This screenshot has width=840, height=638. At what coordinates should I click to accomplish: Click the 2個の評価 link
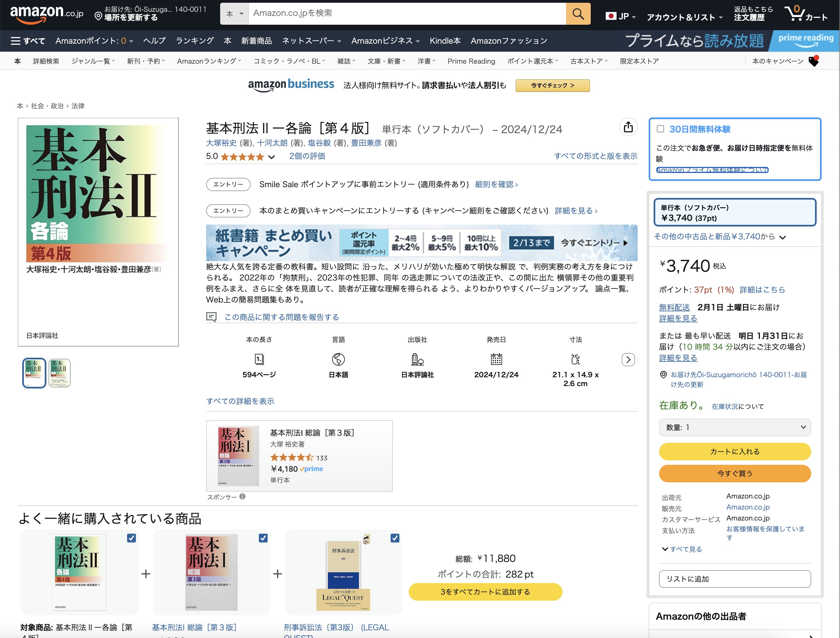(x=307, y=156)
